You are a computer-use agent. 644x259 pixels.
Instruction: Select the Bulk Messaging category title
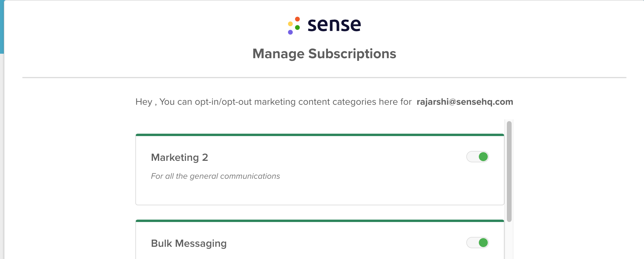tap(189, 243)
